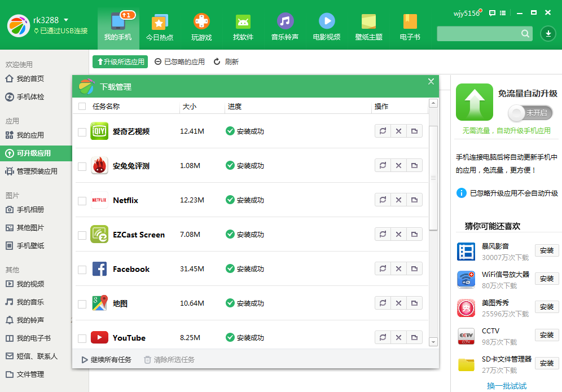Viewport: 562px width, 392px height.
Task: Expand the rk3288 device dropdown
Action: click(x=66, y=20)
